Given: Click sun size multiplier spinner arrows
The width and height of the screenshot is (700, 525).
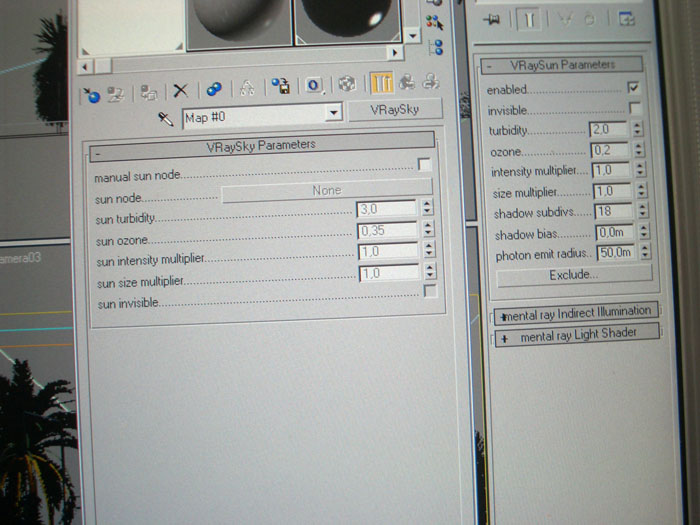Looking at the screenshot, I should (x=430, y=271).
